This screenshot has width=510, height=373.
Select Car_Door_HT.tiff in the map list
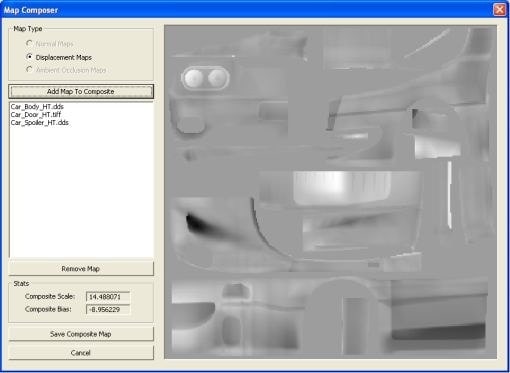point(36,115)
